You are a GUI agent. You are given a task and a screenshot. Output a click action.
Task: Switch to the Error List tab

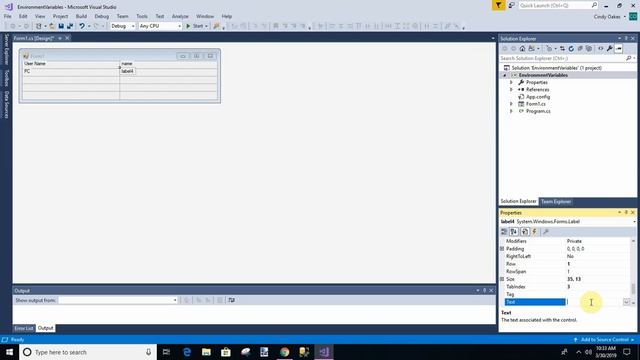pyautogui.click(x=24, y=328)
